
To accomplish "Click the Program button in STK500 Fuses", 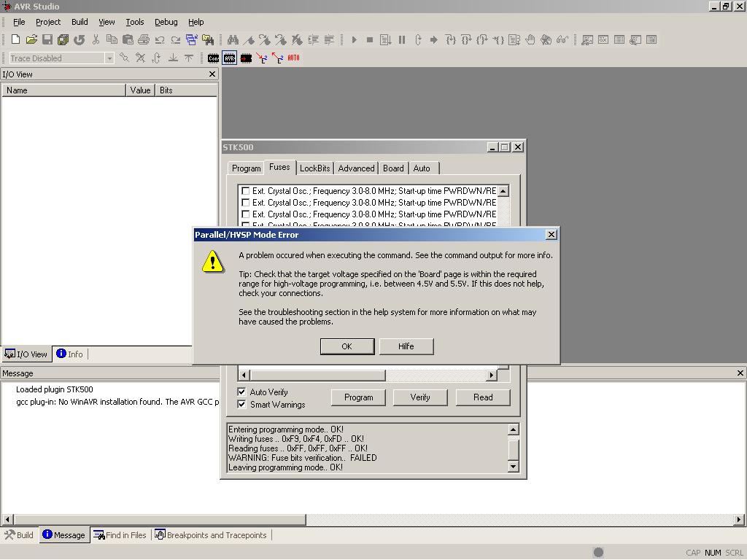I will coord(358,397).
